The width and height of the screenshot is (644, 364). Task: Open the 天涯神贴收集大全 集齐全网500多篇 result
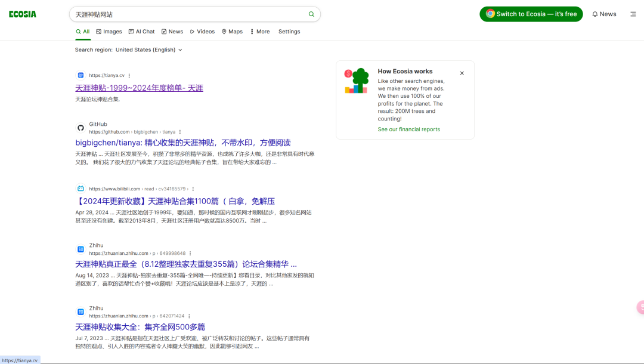140,327
